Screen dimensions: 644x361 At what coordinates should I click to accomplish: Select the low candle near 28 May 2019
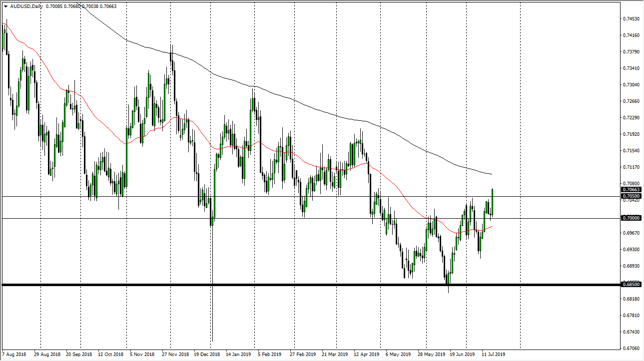448,277
